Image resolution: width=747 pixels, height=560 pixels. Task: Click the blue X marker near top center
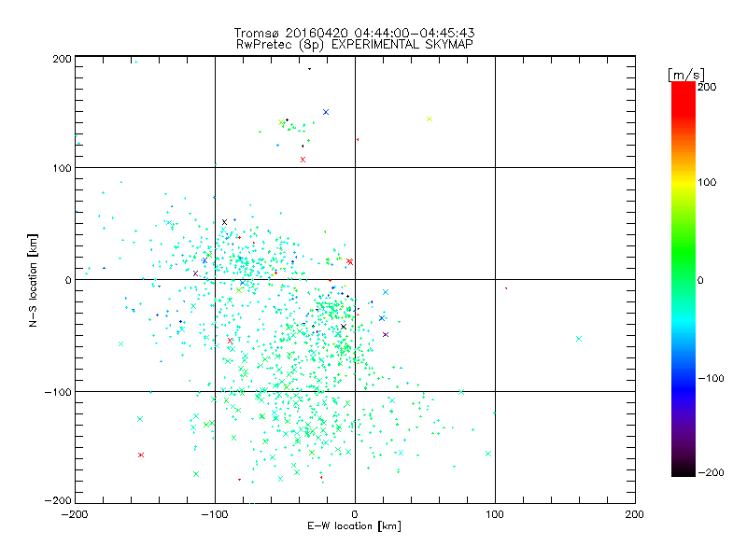pos(326,112)
